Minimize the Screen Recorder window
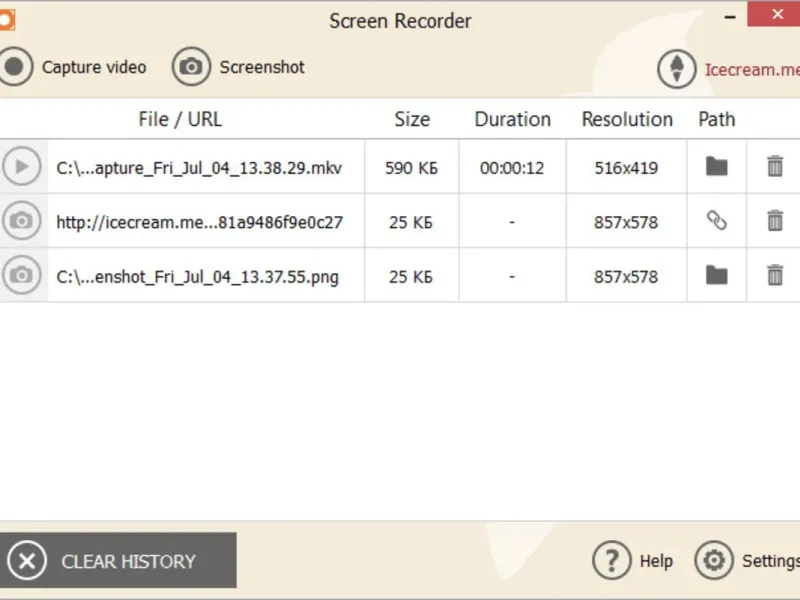This screenshot has height=600, width=800. pyautogui.click(x=730, y=17)
